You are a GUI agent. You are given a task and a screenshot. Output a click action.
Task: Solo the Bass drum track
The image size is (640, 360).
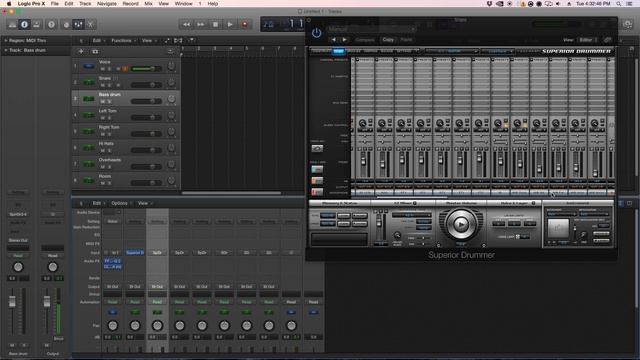click(x=109, y=102)
